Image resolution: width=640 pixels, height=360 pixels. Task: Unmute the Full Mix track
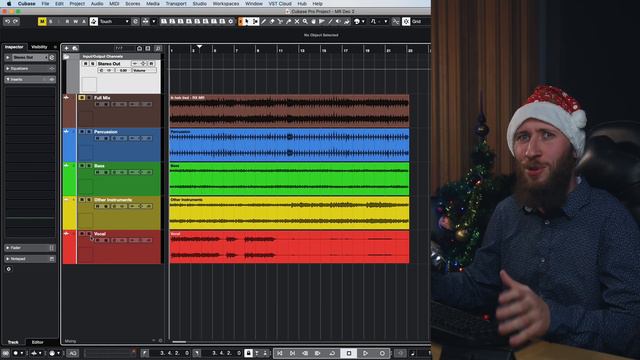point(82,98)
